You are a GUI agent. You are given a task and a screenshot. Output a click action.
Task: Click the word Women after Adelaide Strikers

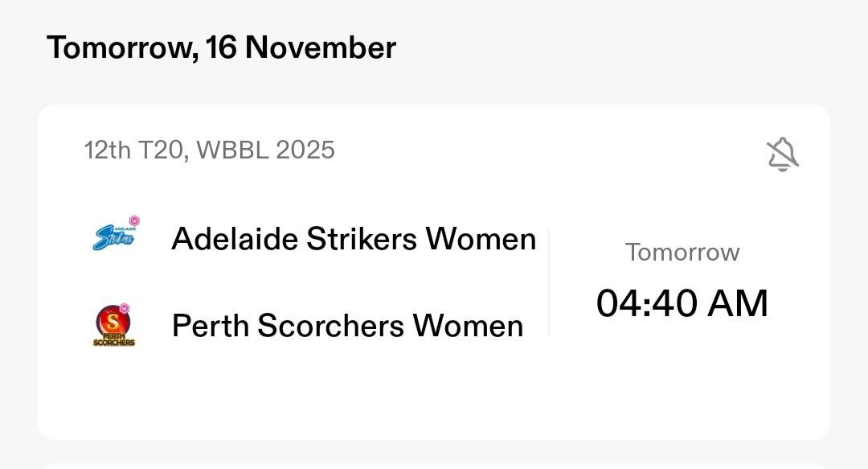click(x=481, y=239)
